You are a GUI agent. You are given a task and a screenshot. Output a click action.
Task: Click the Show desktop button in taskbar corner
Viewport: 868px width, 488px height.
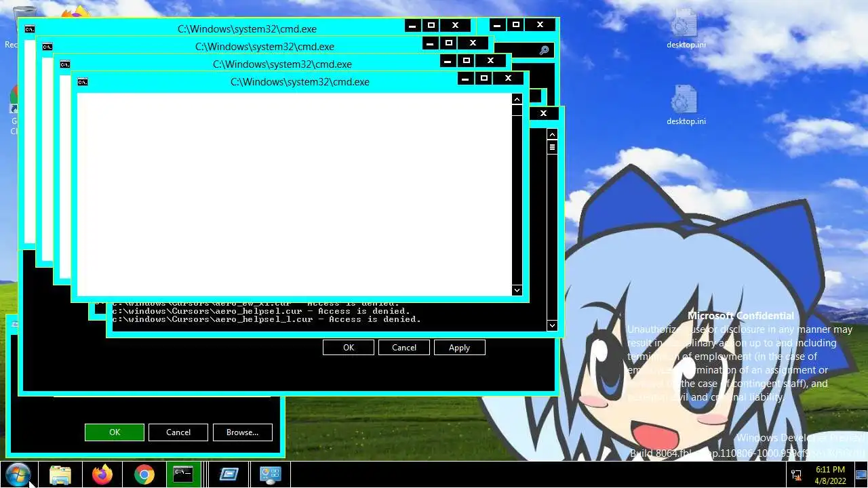tap(860, 474)
